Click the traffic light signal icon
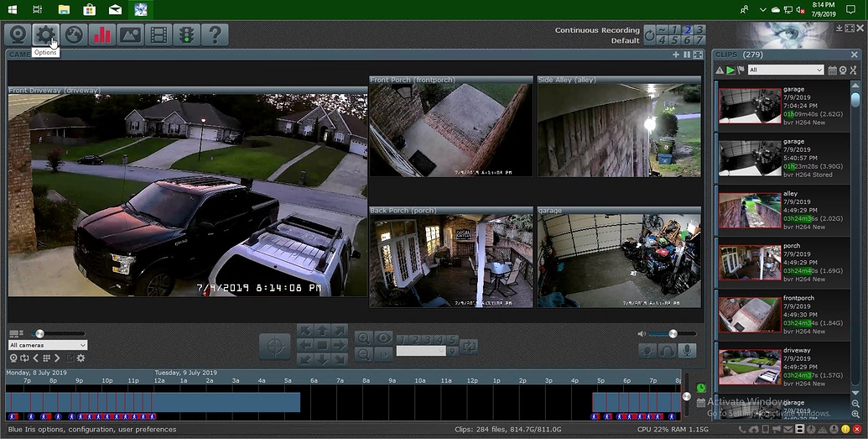Viewport: 868px width, 439px height. click(186, 34)
